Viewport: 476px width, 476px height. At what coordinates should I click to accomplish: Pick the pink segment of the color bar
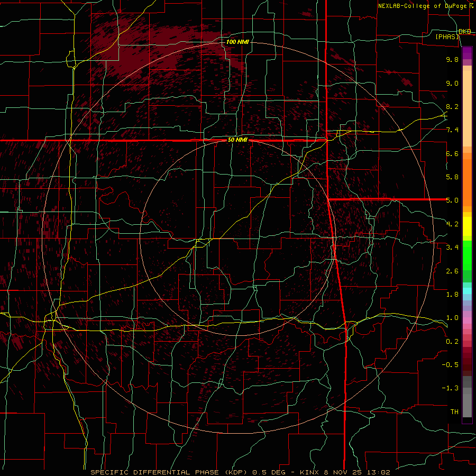click(x=467, y=321)
